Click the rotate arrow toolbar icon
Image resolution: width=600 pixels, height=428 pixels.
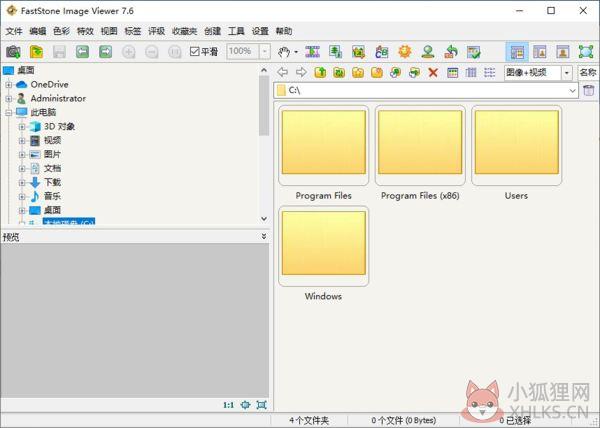point(451,52)
